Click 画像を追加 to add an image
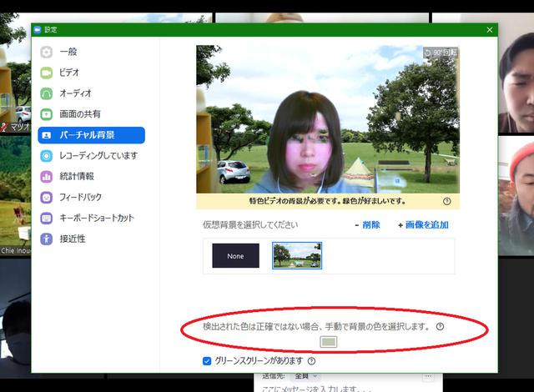534x392 pixels. pyautogui.click(x=423, y=225)
